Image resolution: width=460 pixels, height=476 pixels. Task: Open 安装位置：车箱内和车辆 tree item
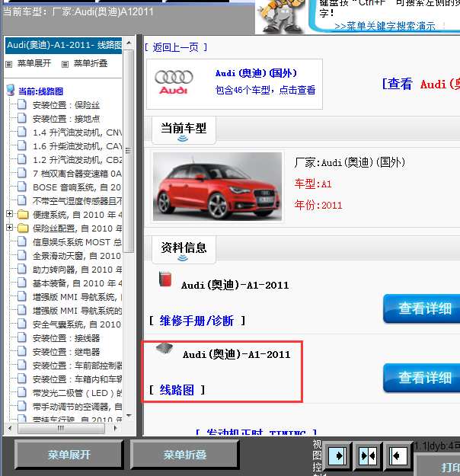click(x=78, y=379)
